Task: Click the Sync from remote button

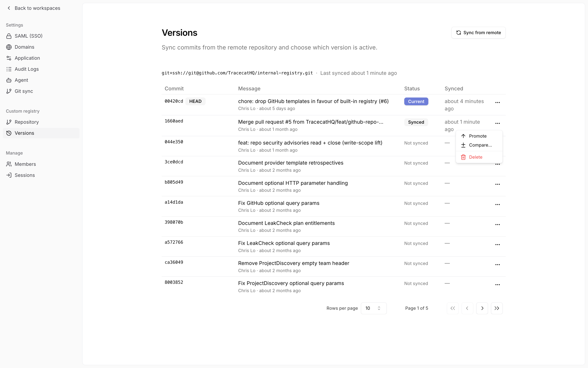Action: coord(478,33)
